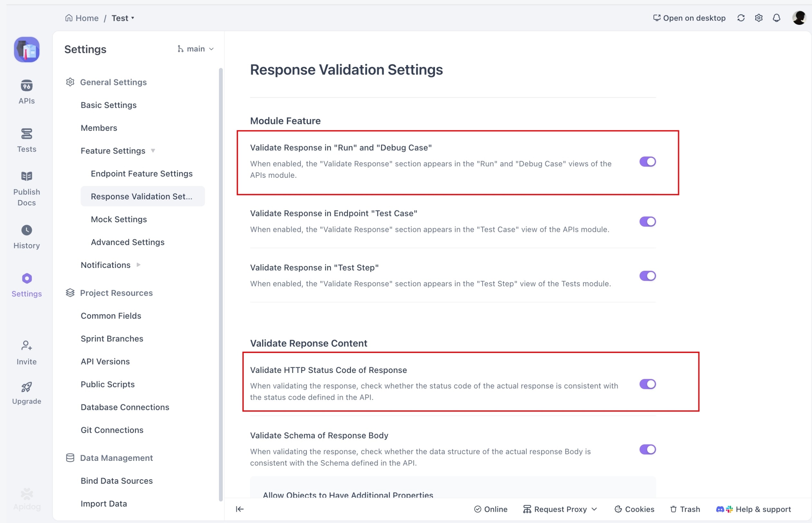Click the refresh icon in the top bar
Screen dimensions: 812x523
coord(741,18)
